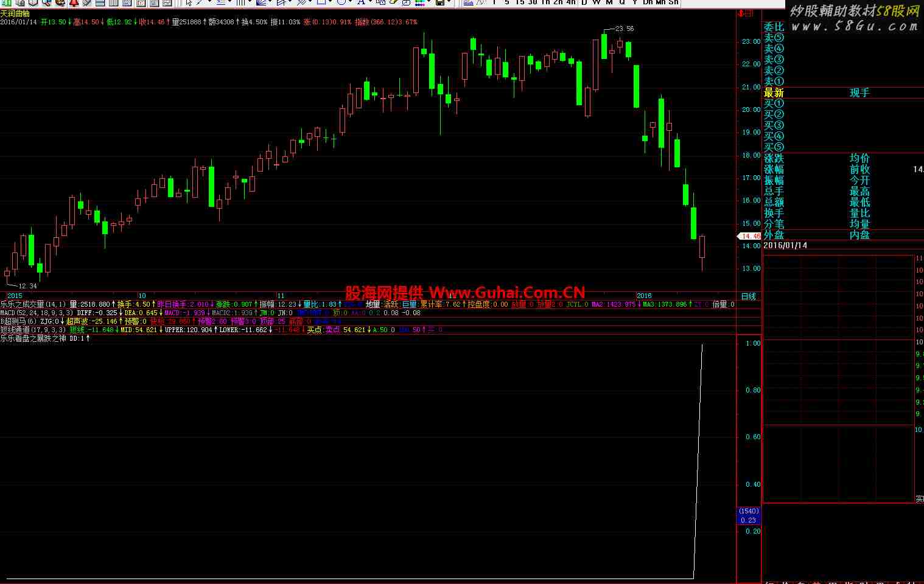924x584 pixels.
Task: Click the amount value 额34308
Action: [x=221, y=22]
